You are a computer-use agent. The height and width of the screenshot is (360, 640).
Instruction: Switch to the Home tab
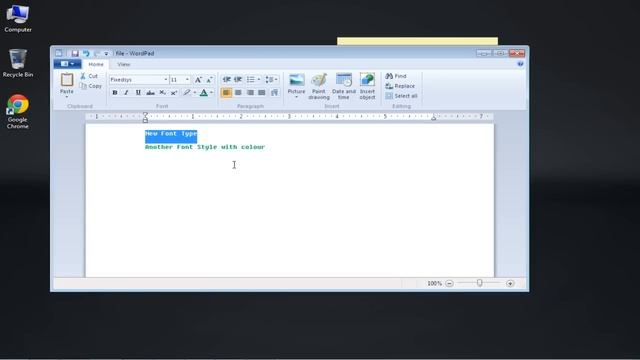point(96,64)
